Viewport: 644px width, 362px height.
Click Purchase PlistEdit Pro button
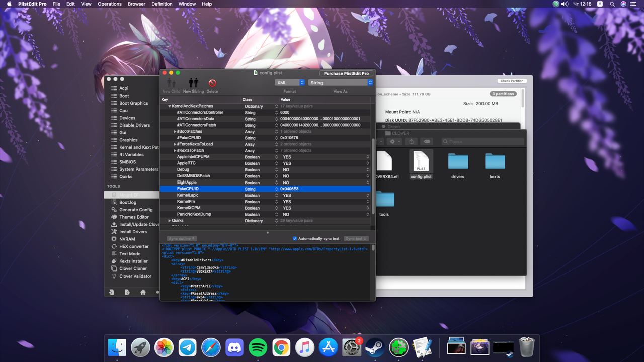coord(346,73)
